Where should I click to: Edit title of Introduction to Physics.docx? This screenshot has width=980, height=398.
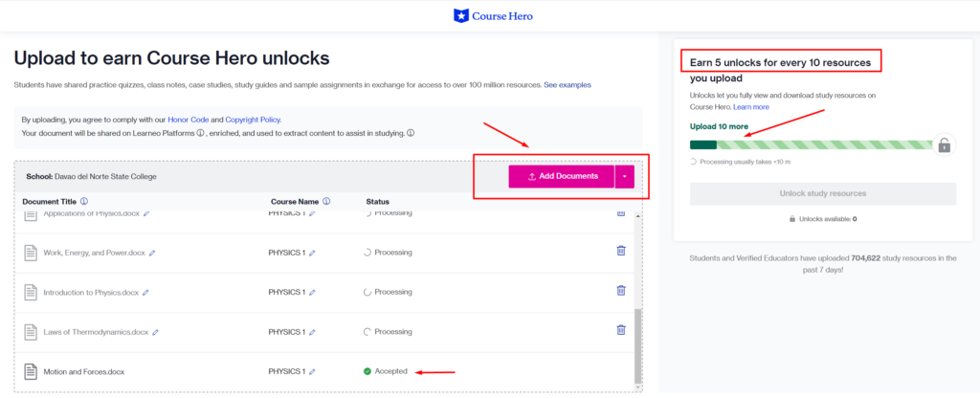[145, 293]
